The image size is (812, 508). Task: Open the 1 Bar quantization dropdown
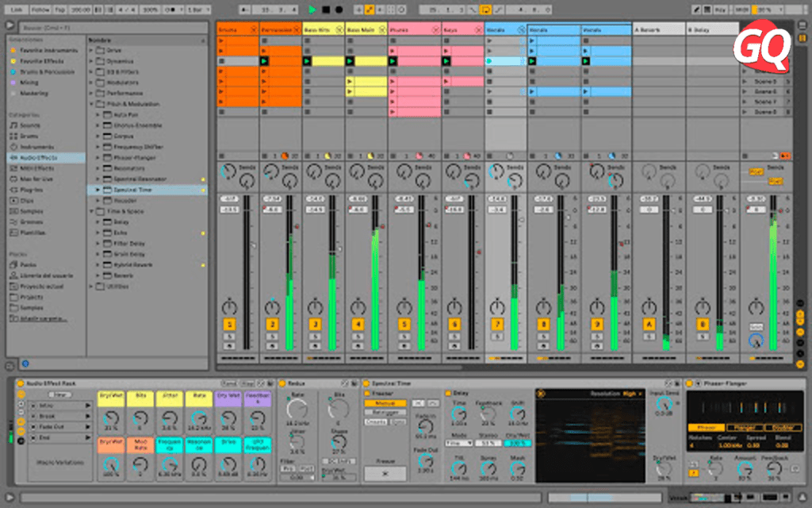[198, 10]
